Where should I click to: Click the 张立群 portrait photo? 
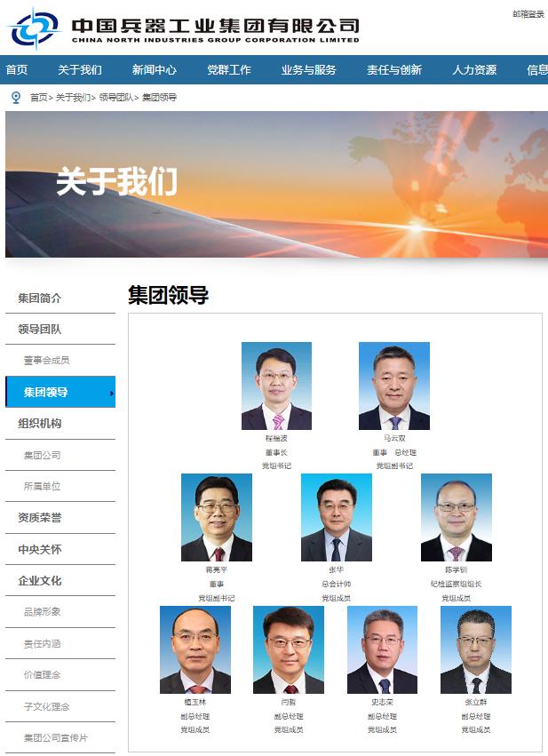pos(476,649)
